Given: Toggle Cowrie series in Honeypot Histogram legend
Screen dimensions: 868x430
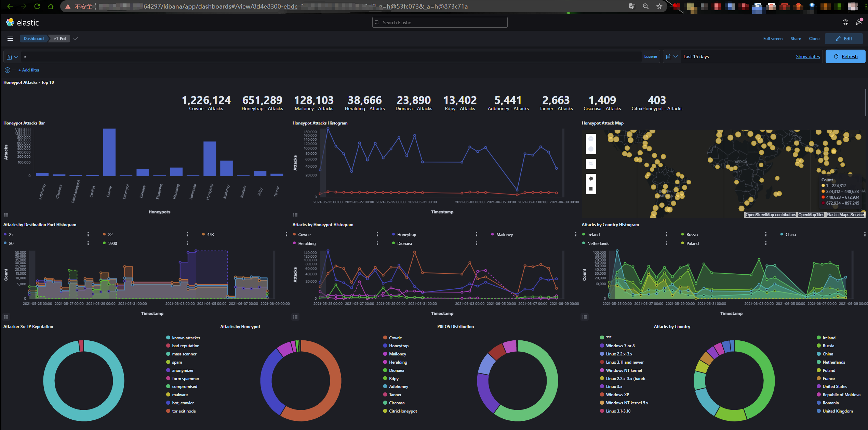Looking at the screenshot, I should tap(304, 235).
